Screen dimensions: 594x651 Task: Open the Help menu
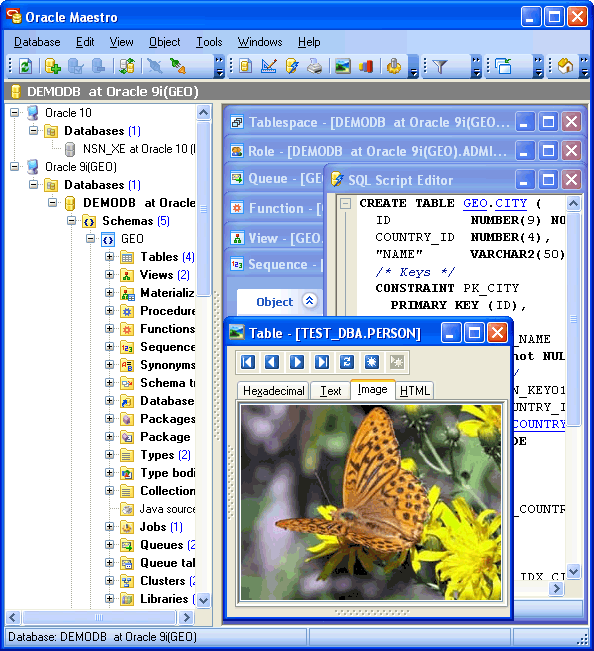pyautogui.click(x=309, y=42)
